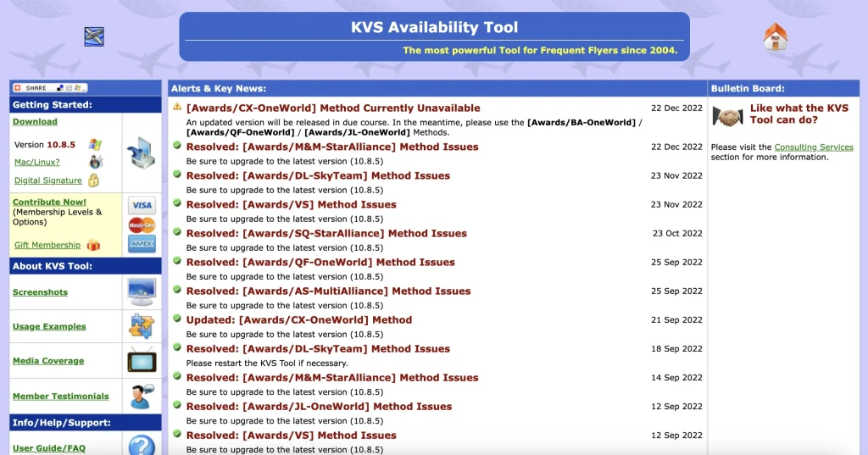Click the Mac/Linux penguin icon
This screenshot has width=868, height=455.
[x=96, y=162]
